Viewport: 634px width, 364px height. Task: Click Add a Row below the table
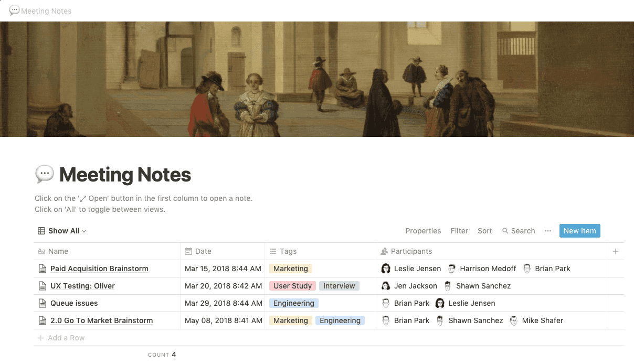click(x=66, y=338)
